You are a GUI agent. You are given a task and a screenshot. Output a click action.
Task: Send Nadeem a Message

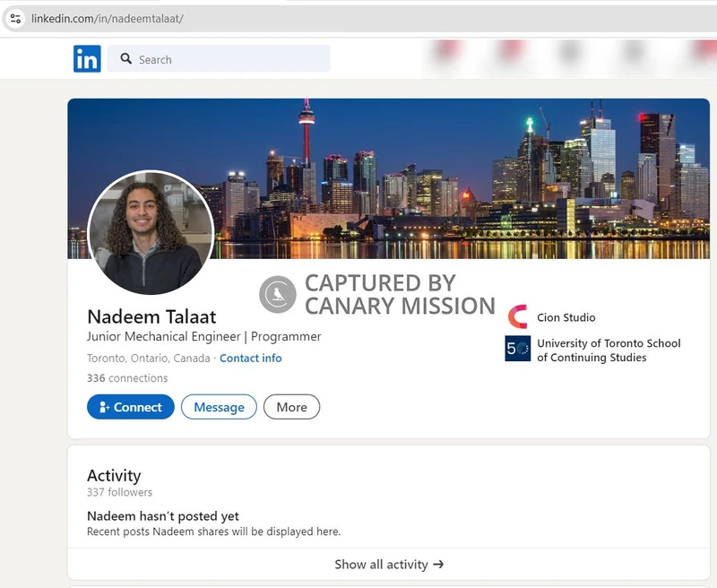tap(219, 407)
